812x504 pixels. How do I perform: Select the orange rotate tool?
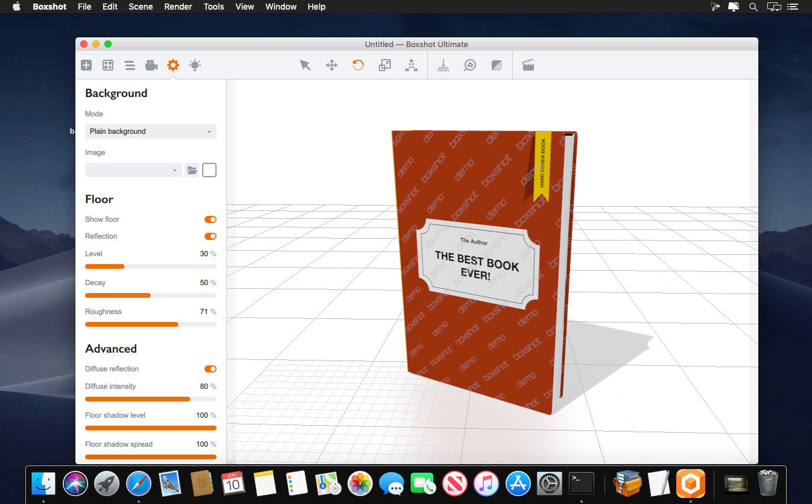[x=358, y=65]
